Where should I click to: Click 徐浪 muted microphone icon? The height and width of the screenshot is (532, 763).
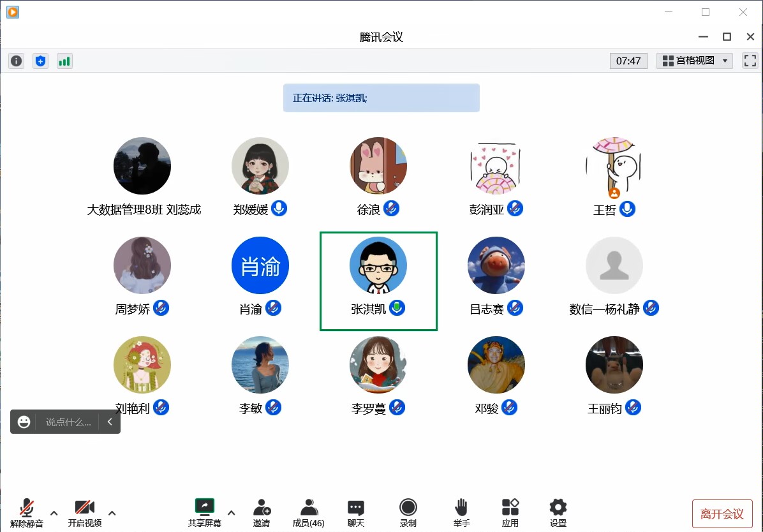(391, 209)
